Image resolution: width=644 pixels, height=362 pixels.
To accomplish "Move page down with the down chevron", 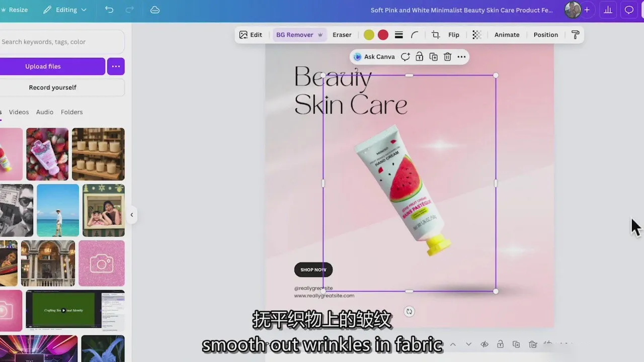I will pyautogui.click(x=468, y=344).
